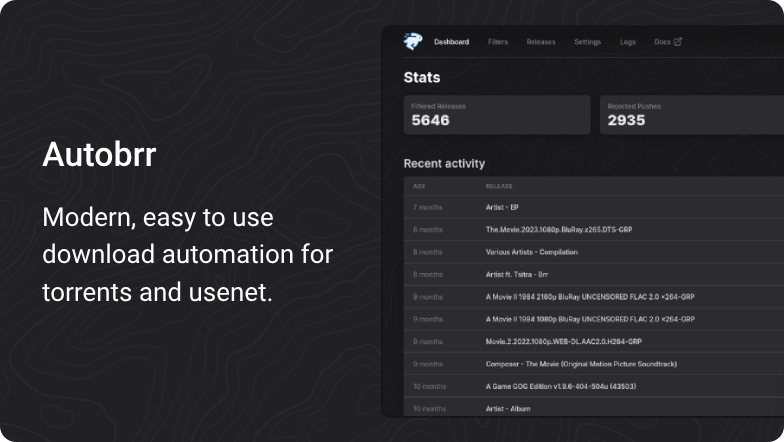This screenshot has height=442, width=784.
Task: Open the Dashboard tab
Action: tap(451, 42)
